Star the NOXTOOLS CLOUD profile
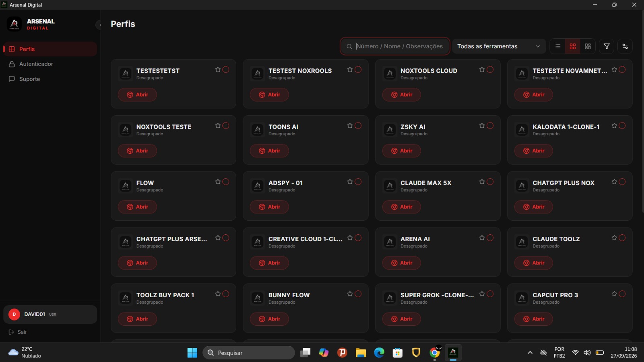 click(482, 70)
